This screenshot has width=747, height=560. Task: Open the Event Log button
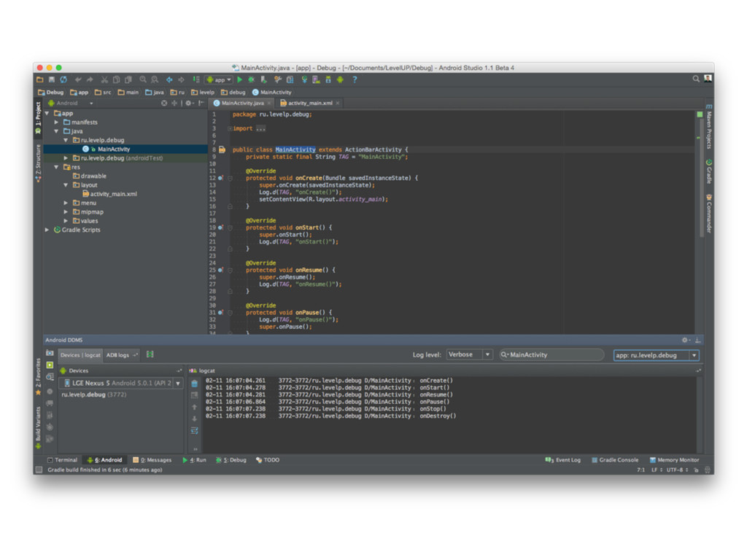[562, 460]
